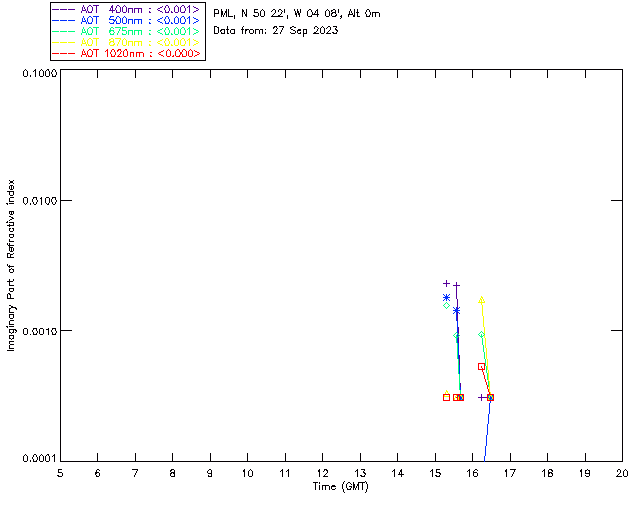Click the x-axis tick label 16
The height and width of the screenshot is (512, 640).
click(473, 473)
